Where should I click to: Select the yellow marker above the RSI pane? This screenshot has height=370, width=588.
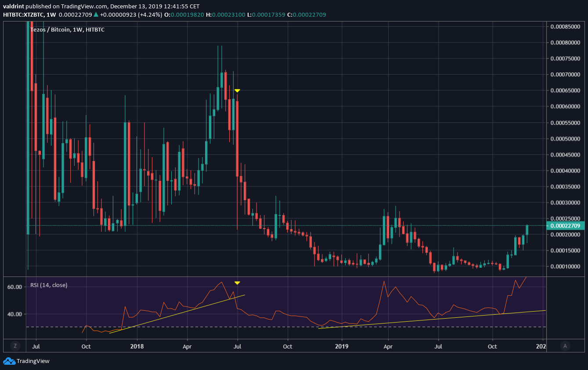pyautogui.click(x=238, y=283)
